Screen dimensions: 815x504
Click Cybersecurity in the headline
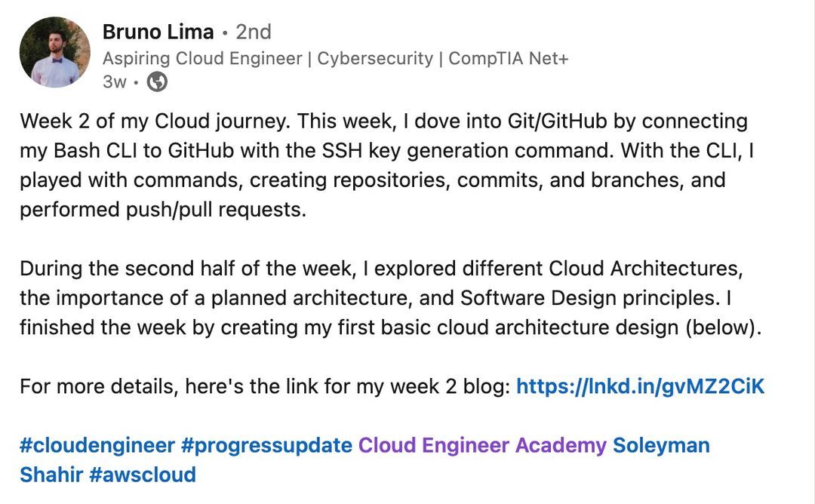[375, 59]
